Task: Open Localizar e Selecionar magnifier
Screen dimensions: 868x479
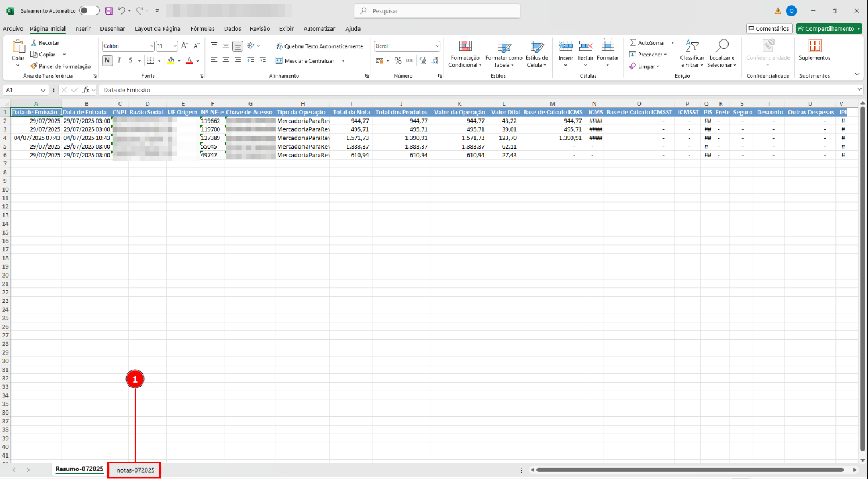Action: click(x=722, y=46)
